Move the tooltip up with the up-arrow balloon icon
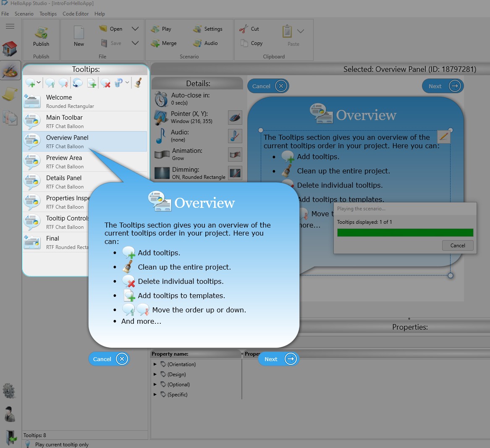 coord(50,83)
